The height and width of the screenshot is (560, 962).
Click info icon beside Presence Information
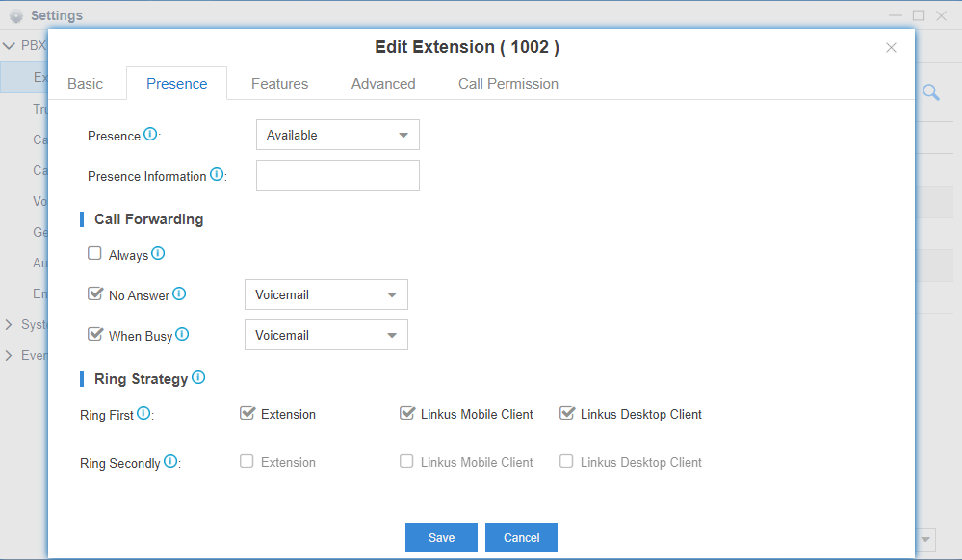[217, 175]
